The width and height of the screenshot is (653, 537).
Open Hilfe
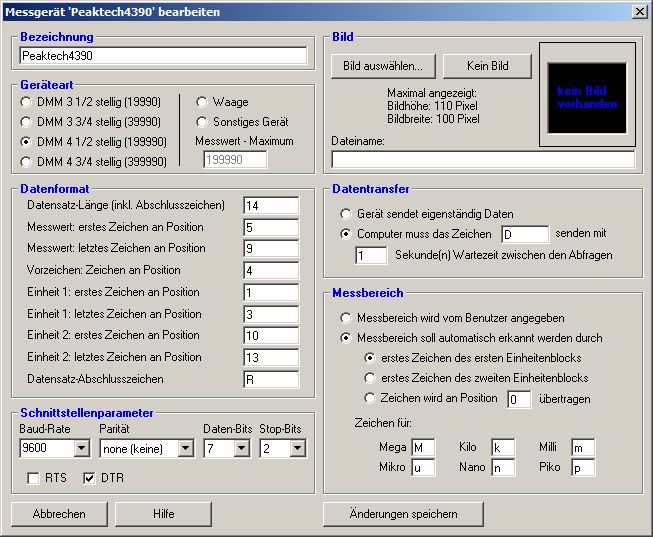point(163,514)
